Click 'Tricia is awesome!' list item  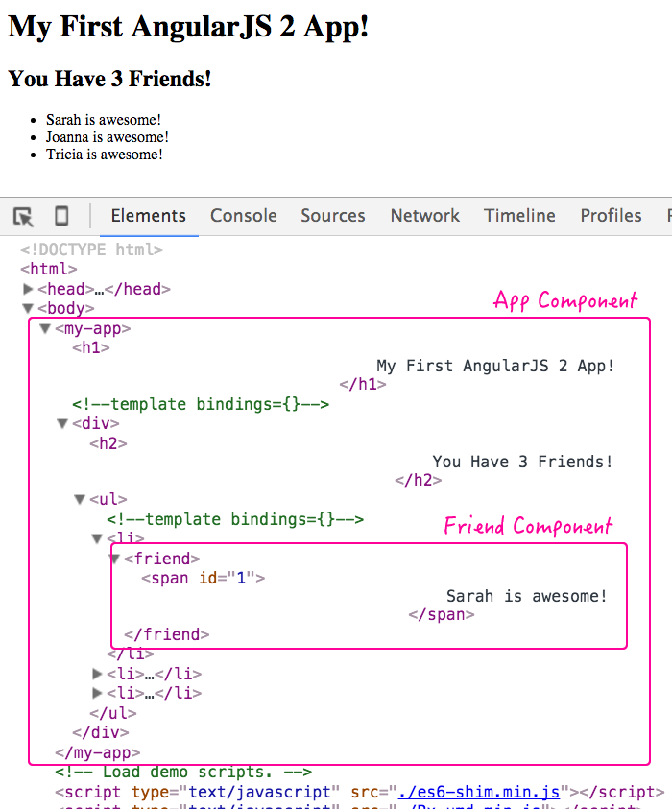click(105, 155)
